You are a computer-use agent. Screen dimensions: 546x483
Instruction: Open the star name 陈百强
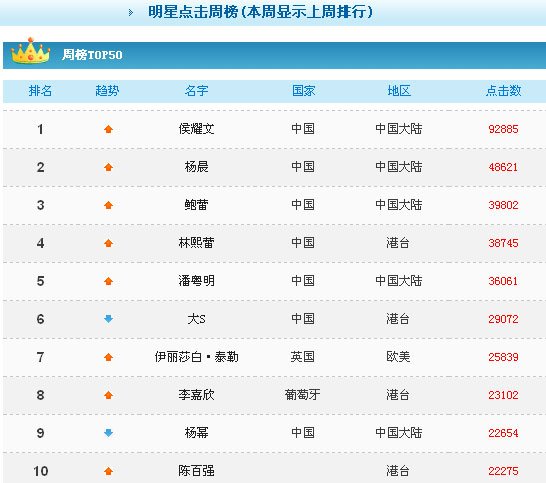tap(196, 471)
